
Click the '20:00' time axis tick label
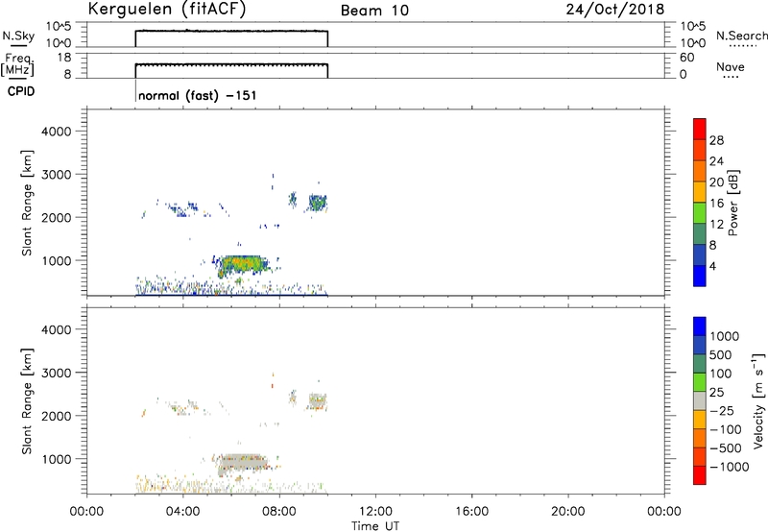(568, 512)
